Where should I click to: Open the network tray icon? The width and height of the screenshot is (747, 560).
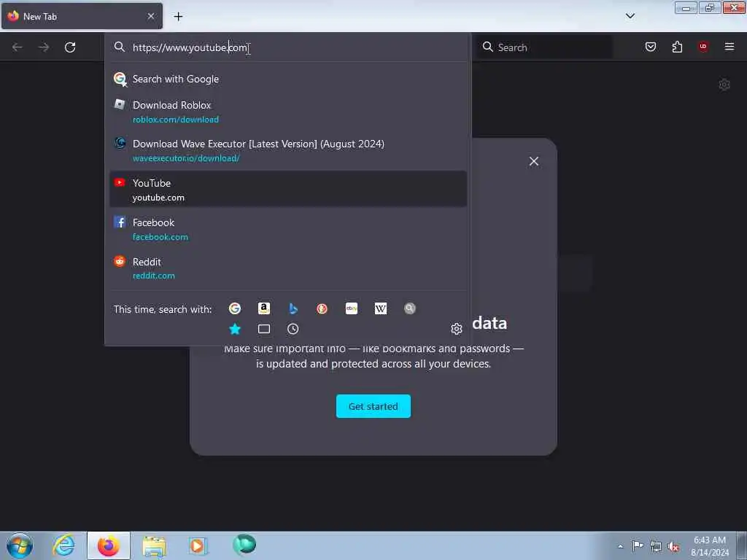(x=656, y=547)
